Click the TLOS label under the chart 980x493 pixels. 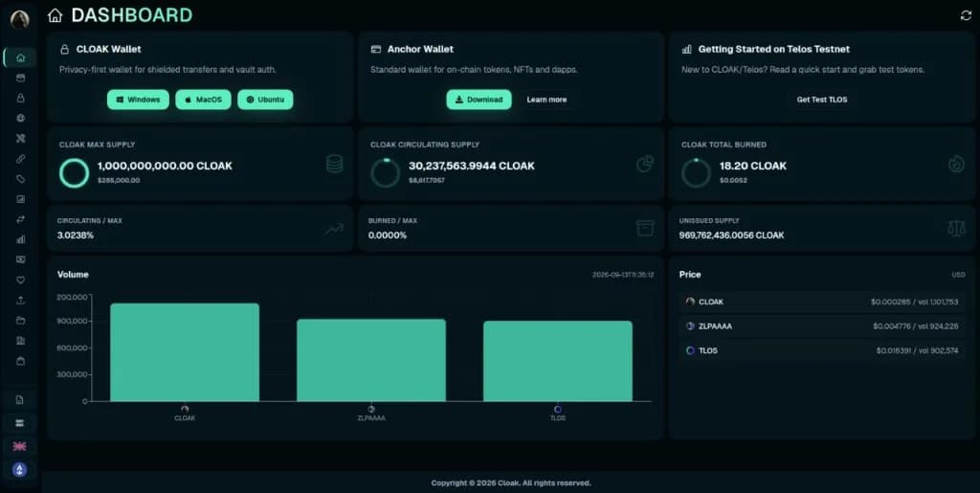(558, 418)
